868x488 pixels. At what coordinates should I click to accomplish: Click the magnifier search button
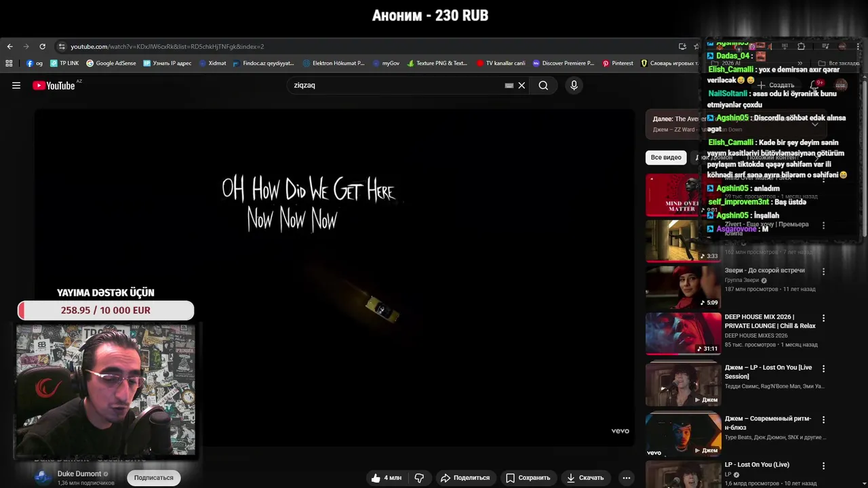(543, 85)
